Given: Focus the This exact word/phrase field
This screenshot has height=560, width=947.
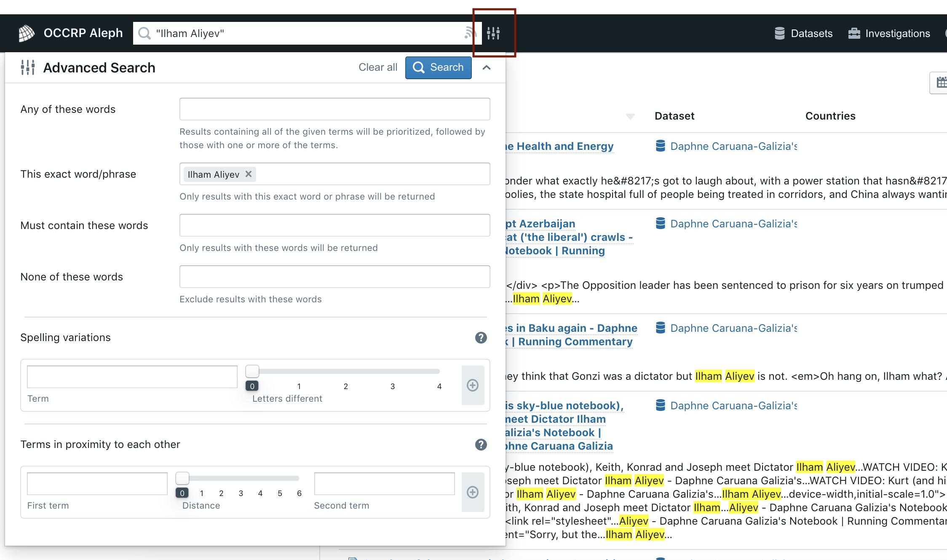Looking at the screenshot, I should (334, 174).
